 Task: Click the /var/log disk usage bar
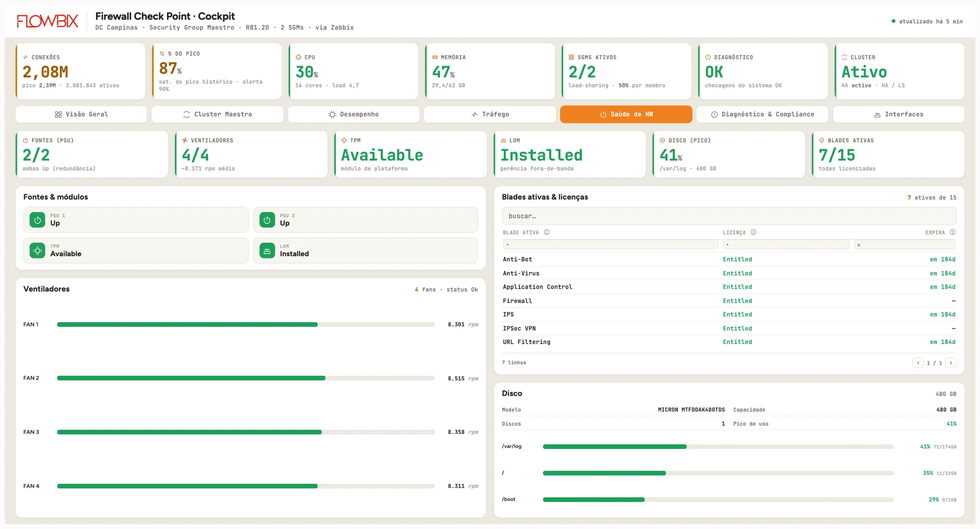718,447
